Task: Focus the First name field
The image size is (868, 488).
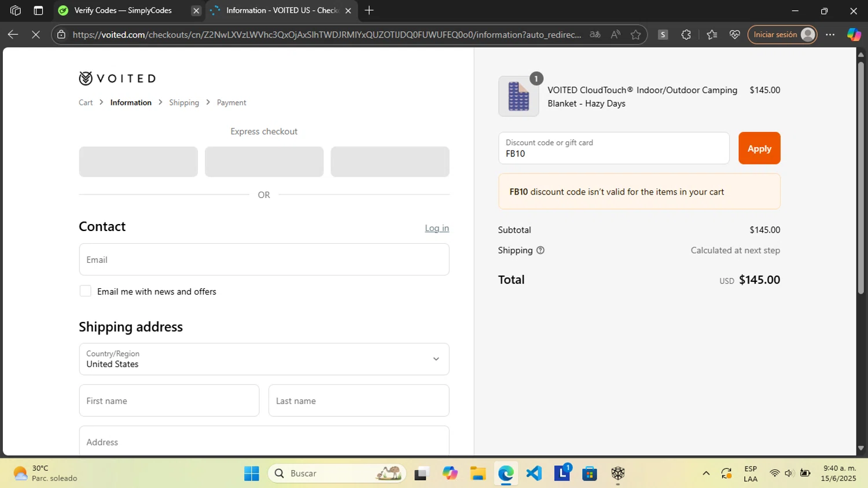Action: 169,401
